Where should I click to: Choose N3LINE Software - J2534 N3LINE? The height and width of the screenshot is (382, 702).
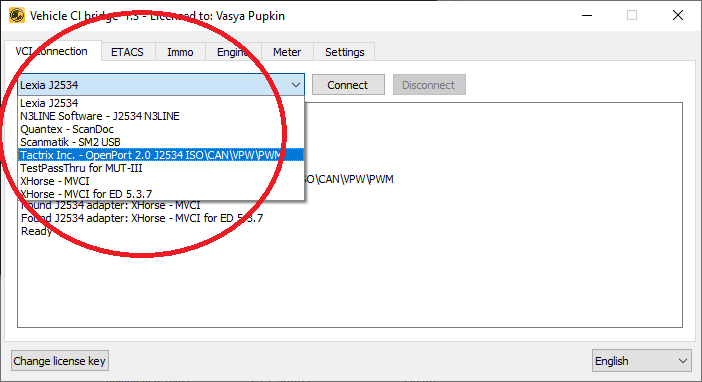click(x=161, y=116)
